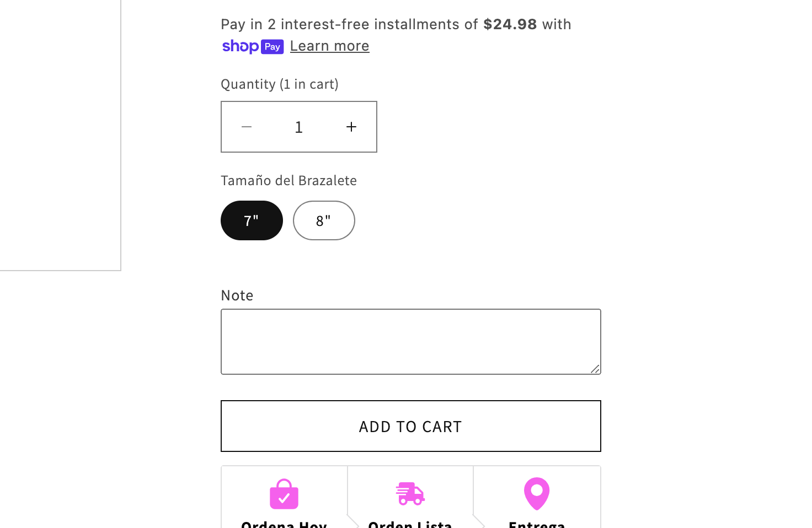812x528 pixels.
Task: Select the 7" bracelet size
Action: (252, 220)
